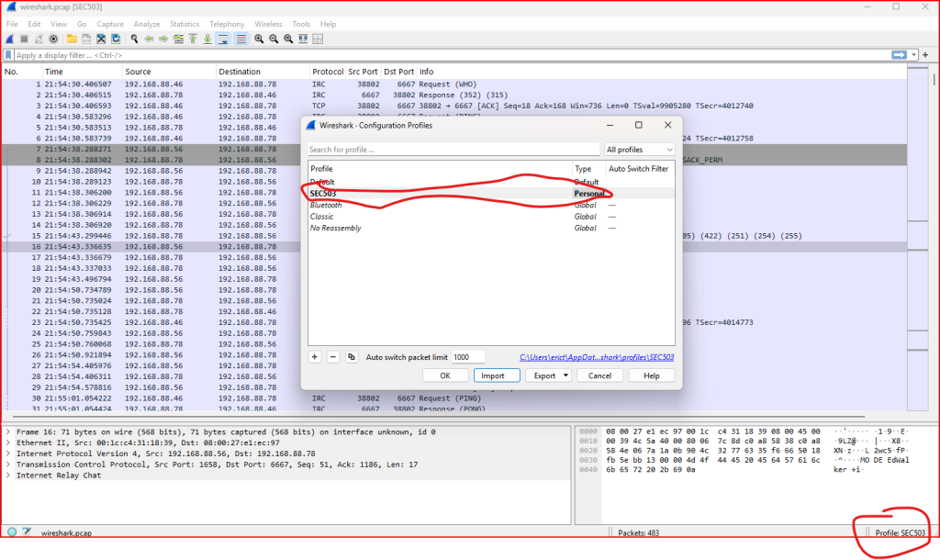Screen dimensions: 940x560
Task: Expand the Internet Relay Chat row
Action: pos(8,475)
